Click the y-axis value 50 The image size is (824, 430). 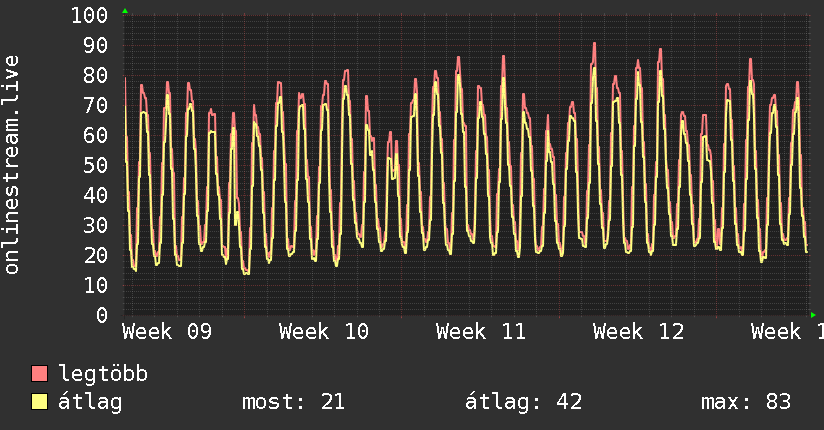coord(96,165)
